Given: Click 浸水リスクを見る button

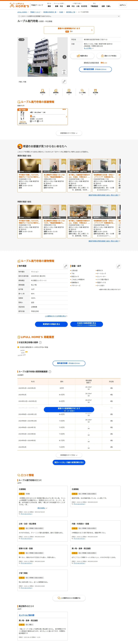Looking at the screenshot, I should (x=108, y=56).
